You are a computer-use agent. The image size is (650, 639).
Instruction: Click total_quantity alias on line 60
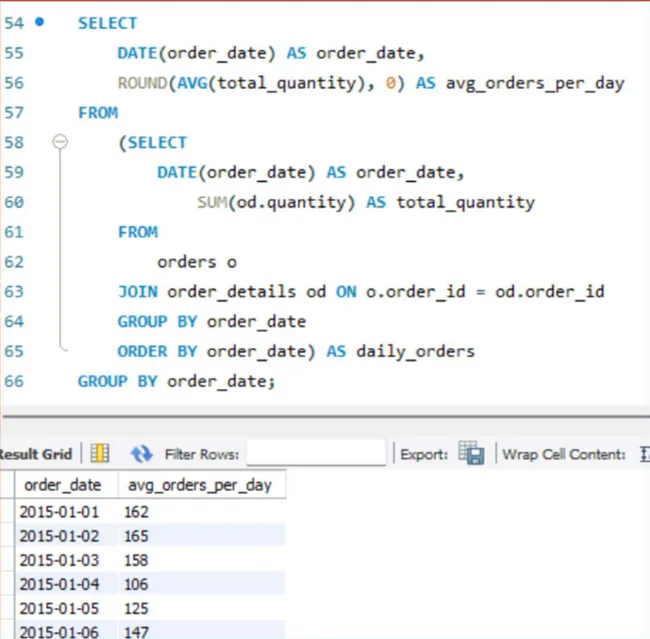tap(466, 203)
